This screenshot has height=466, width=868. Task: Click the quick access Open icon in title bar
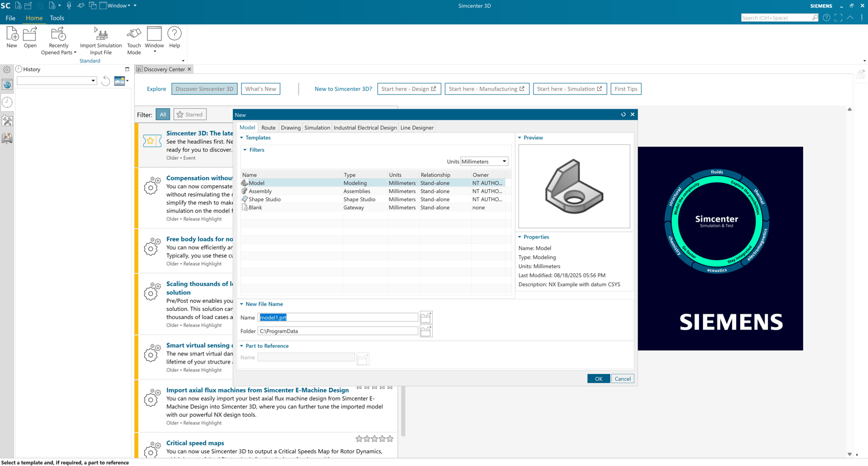pyautogui.click(x=28, y=5)
